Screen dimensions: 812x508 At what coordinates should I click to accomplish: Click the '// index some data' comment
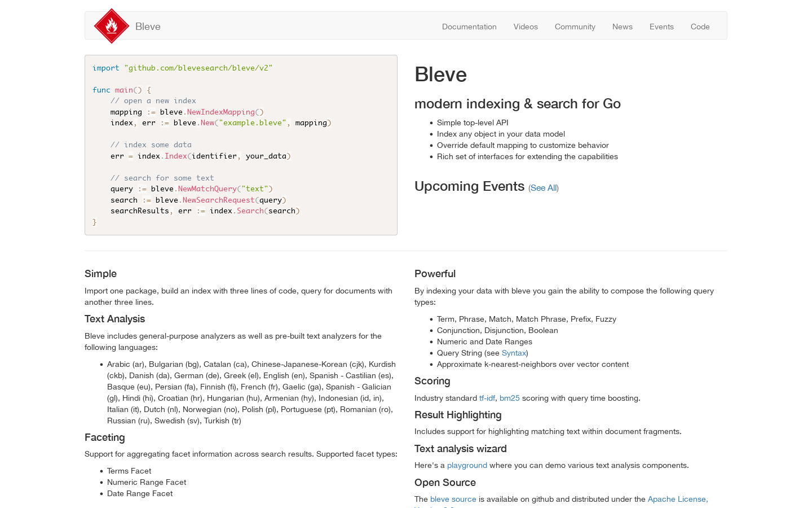point(151,144)
